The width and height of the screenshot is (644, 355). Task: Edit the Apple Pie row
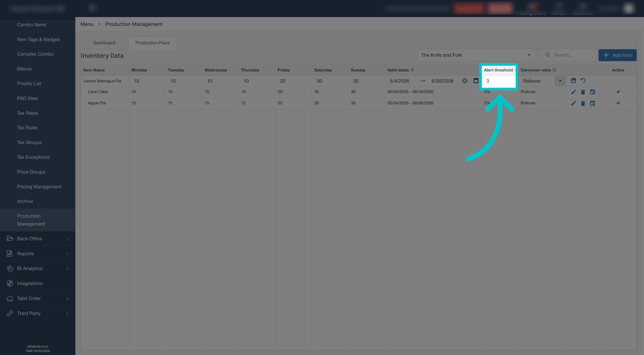coord(573,103)
